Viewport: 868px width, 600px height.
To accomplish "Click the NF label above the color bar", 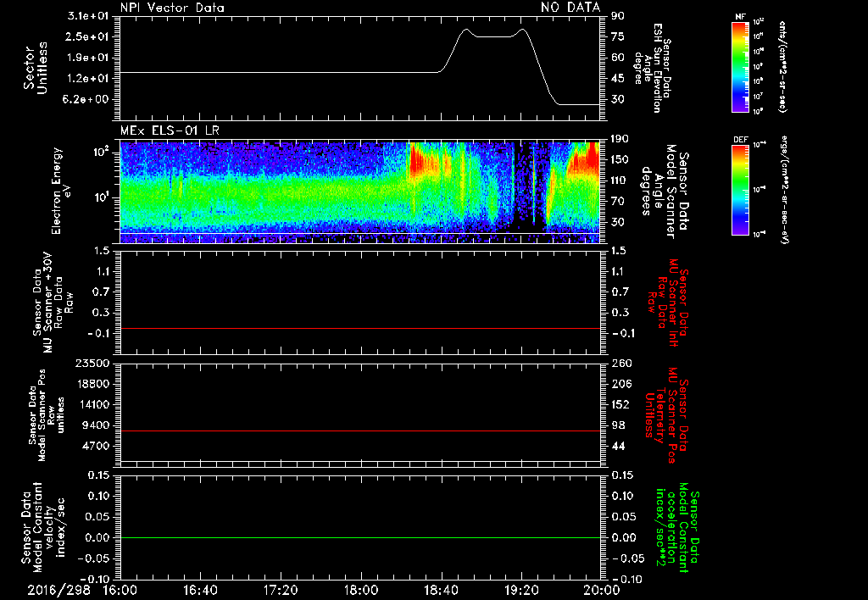I will (740, 17).
